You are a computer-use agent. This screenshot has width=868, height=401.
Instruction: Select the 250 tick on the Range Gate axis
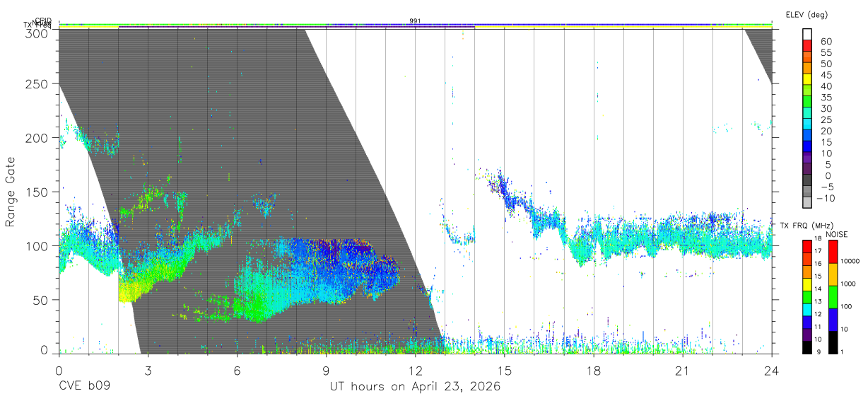point(38,83)
